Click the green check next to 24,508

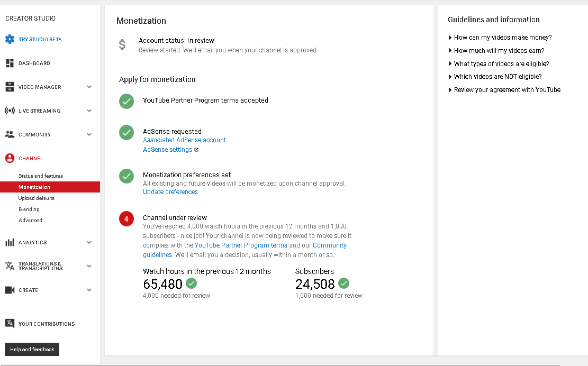point(343,283)
